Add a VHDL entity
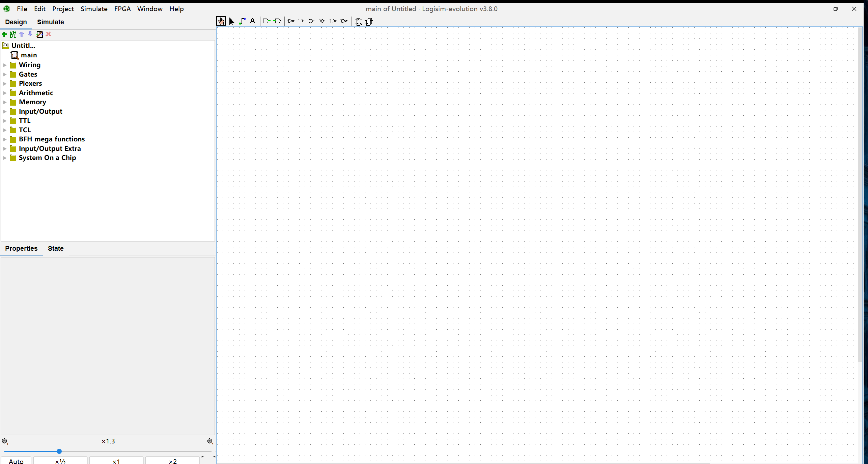Viewport: 868px width, 464px height. (13, 34)
